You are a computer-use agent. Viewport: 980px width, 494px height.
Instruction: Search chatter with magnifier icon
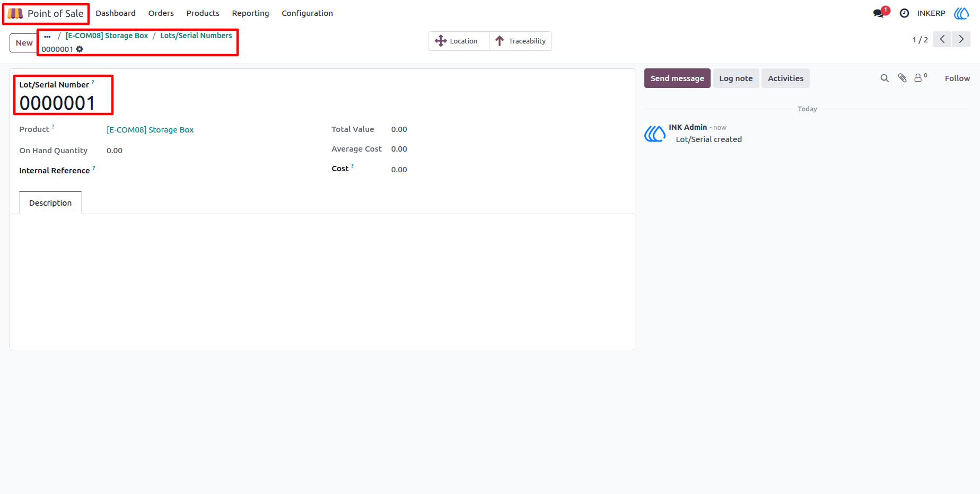pyautogui.click(x=885, y=78)
